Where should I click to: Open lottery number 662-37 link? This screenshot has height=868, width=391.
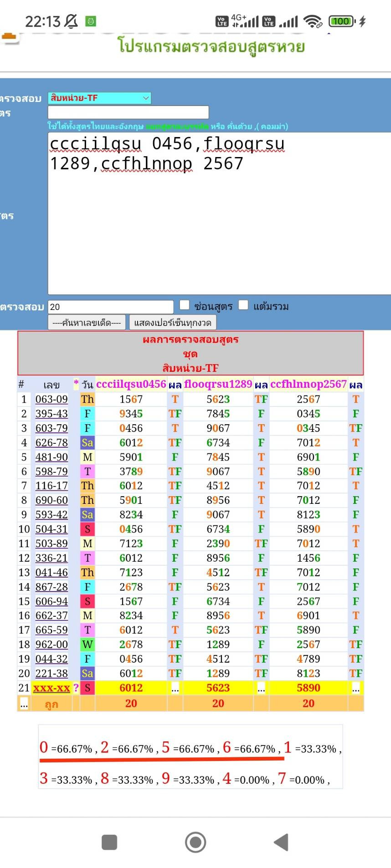pos(51,615)
